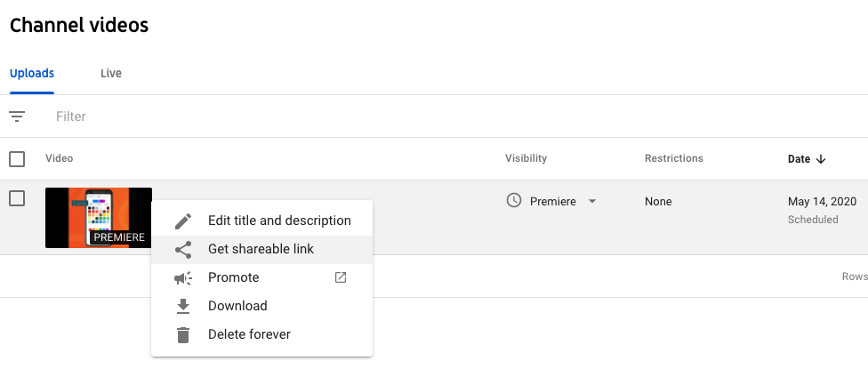Switch to the Live tab
868x377 pixels.
pos(111,73)
